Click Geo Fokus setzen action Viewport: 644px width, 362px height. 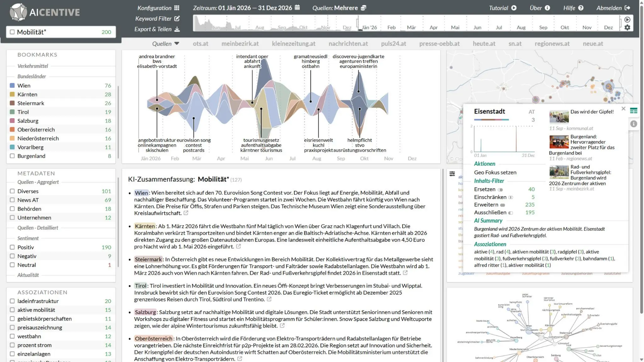click(495, 172)
